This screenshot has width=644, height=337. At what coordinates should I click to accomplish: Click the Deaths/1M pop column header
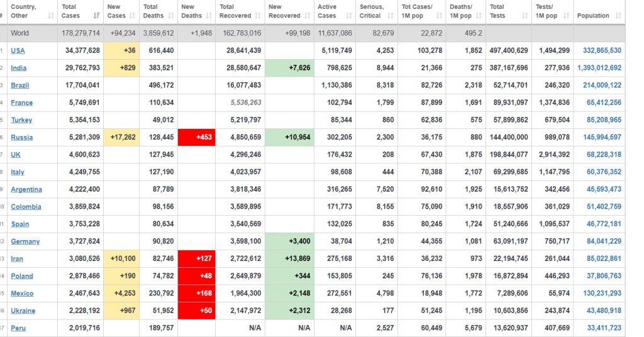point(465,11)
